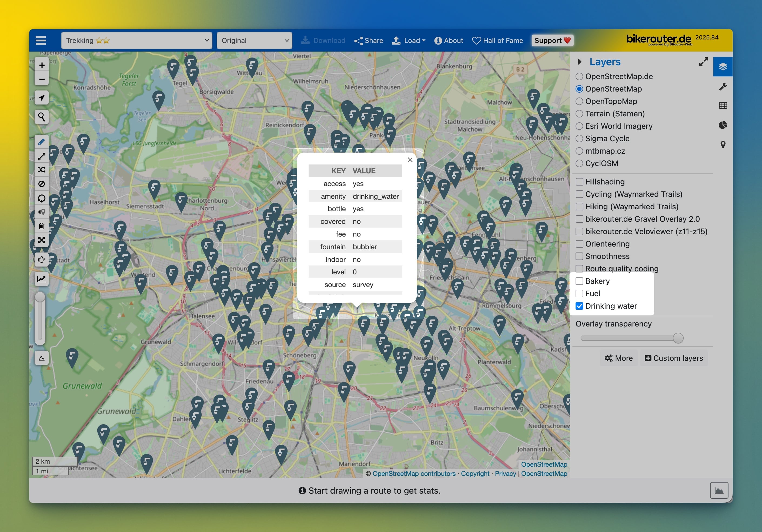Click the trash delete route icon
Viewport: 762px width, 532px height.
(42, 226)
